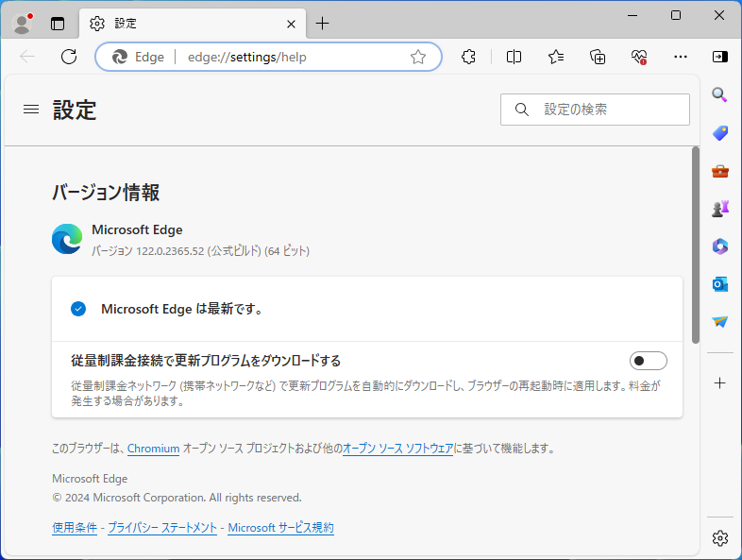The image size is (742, 560).
Task: Open オープン ソース ソフトウェア link
Action: pos(397,449)
